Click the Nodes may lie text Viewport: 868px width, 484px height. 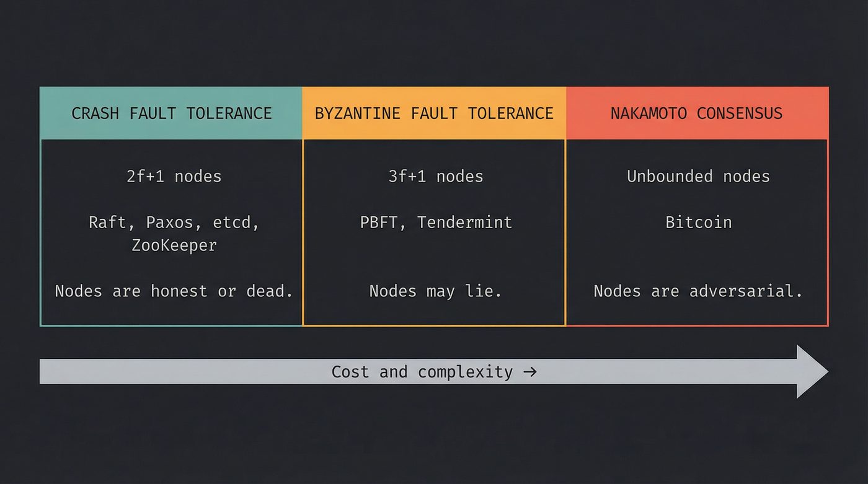point(435,291)
